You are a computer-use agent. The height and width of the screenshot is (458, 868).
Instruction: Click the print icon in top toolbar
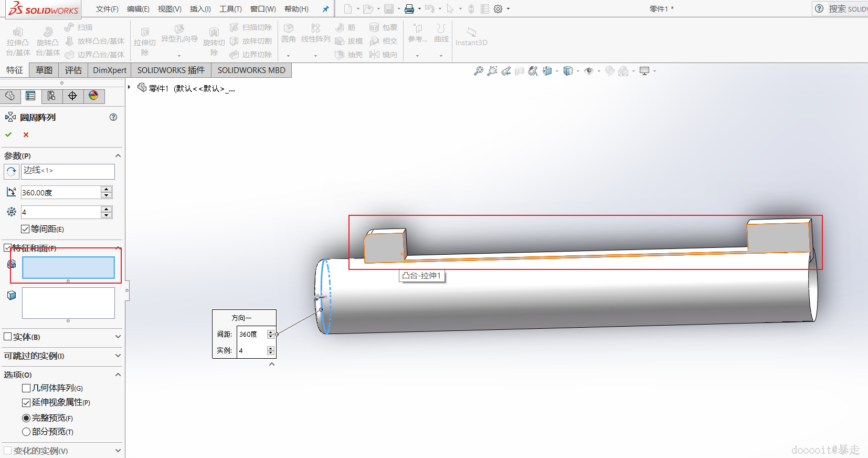click(x=409, y=9)
